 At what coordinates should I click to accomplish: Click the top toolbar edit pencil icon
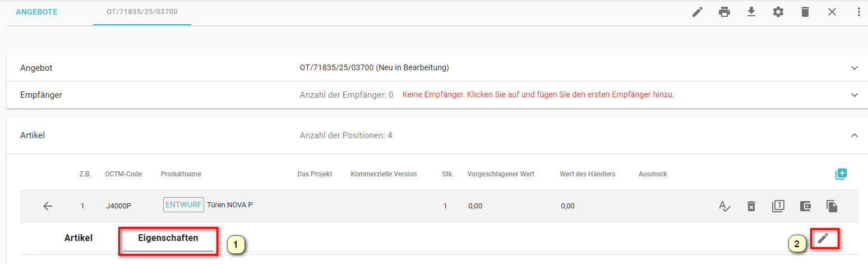pos(698,12)
